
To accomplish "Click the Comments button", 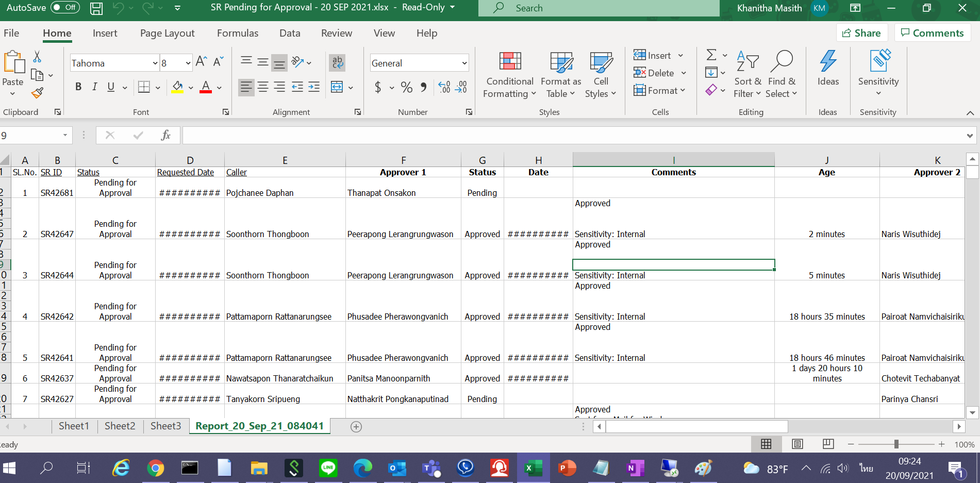I will click(x=932, y=33).
